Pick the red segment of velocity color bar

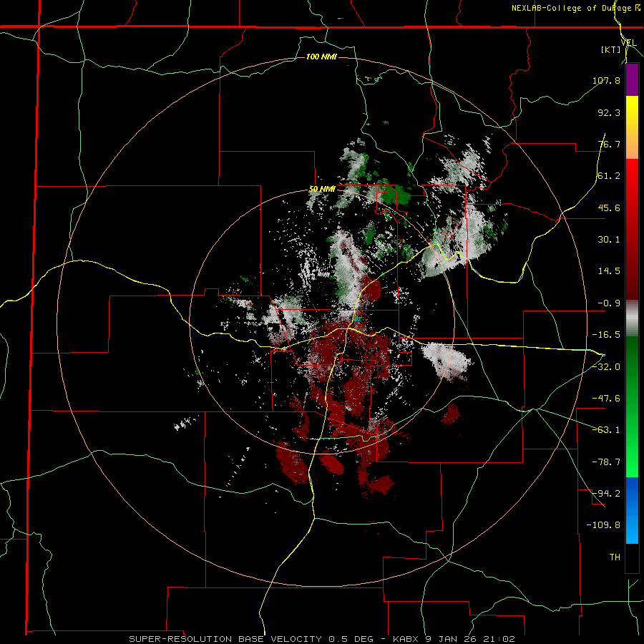(x=632, y=229)
